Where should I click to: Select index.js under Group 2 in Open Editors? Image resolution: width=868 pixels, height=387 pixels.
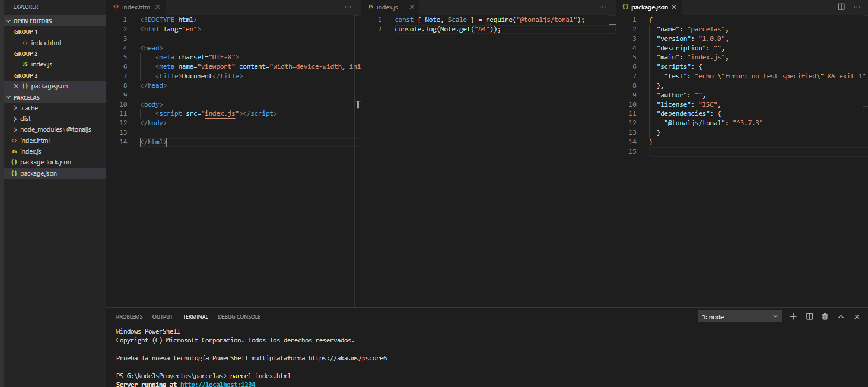point(55,64)
